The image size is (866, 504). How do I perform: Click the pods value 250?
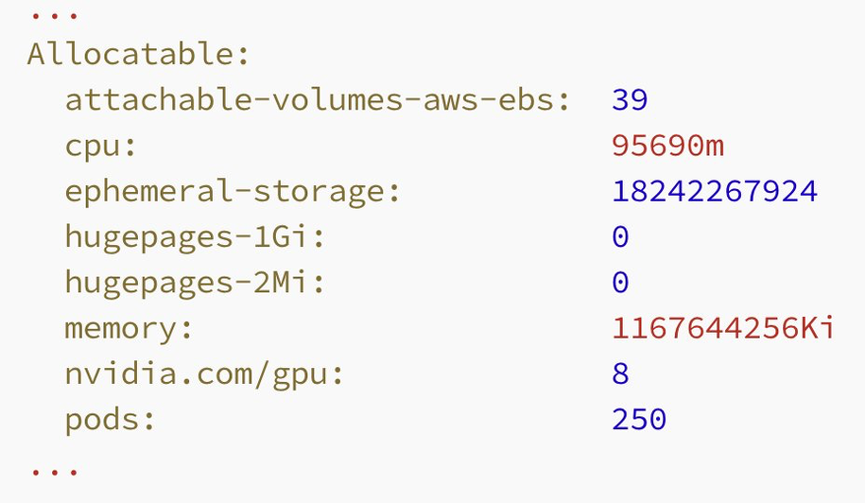(x=639, y=419)
